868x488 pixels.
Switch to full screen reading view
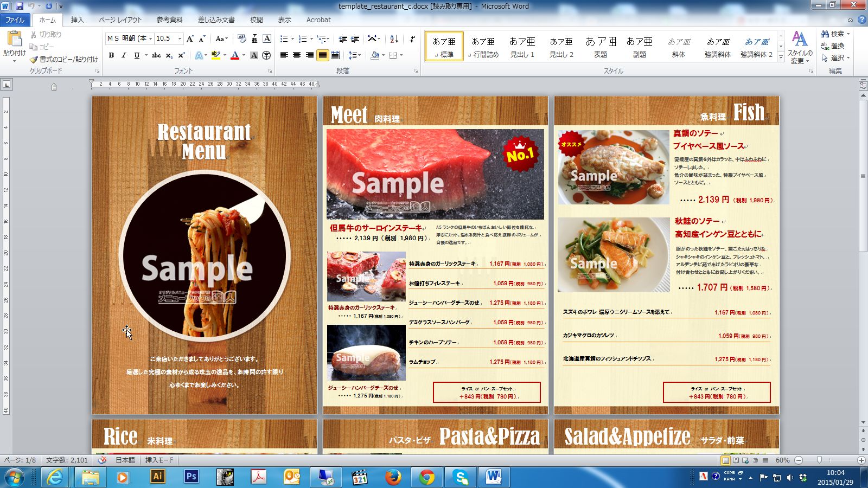tap(736, 460)
